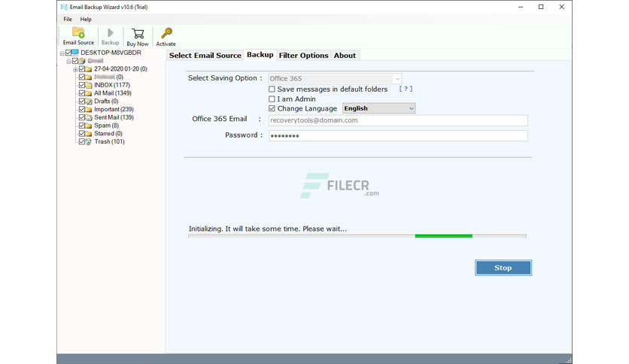The width and height of the screenshot is (629, 364).
Task: Click the DESKTOP-M8VGBDR computer icon
Action: (x=75, y=53)
